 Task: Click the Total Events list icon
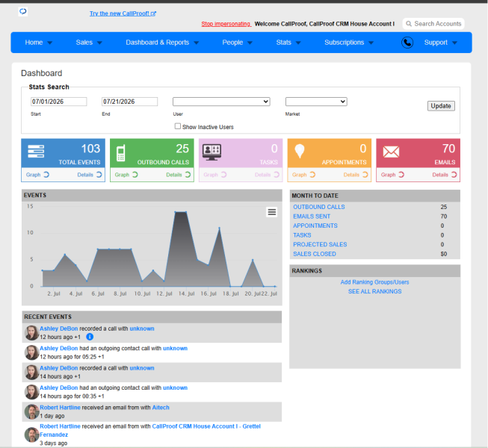pyautogui.click(x=36, y=152)
